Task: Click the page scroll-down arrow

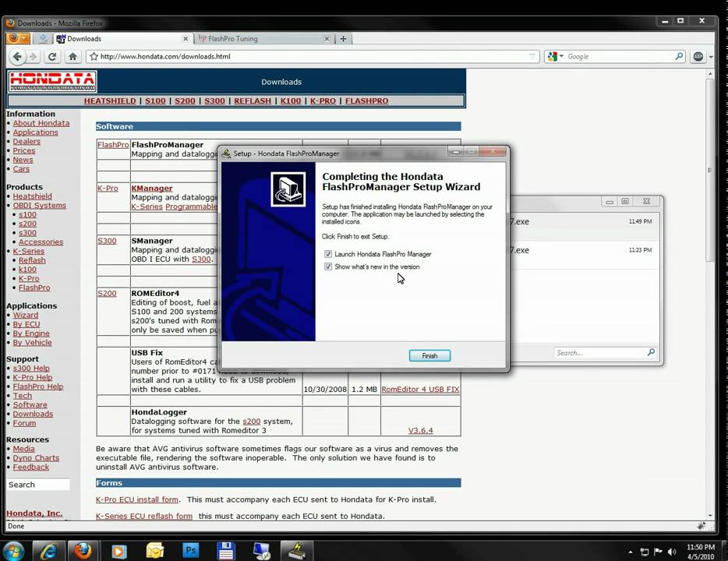Action: click(x=710, y=516)
